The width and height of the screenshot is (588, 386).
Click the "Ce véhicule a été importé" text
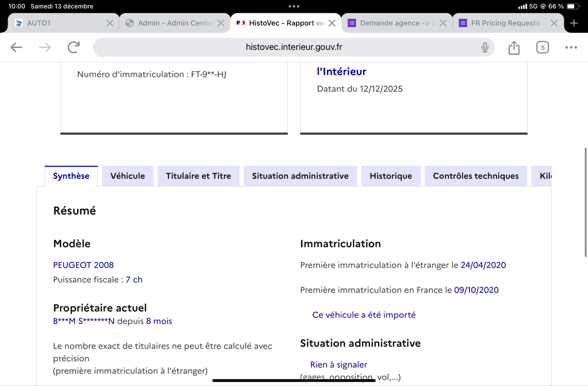pyautogui.click(x=364, y=315)
